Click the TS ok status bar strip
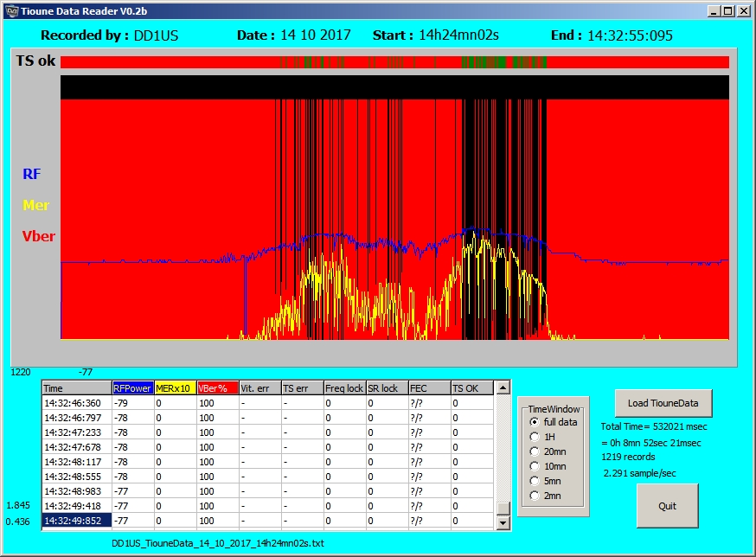Image resolution: width=756 pixels, height=557 pixels. point(394,61)
